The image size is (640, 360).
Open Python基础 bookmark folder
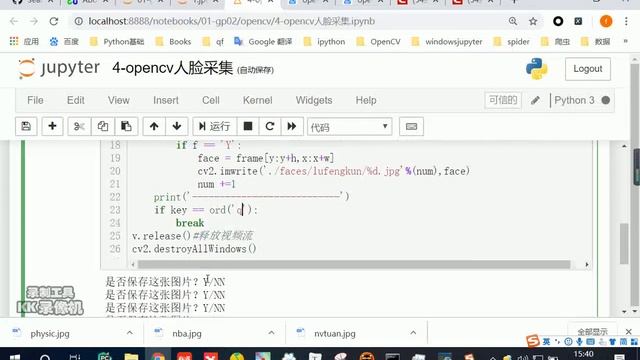coord(117,41)
